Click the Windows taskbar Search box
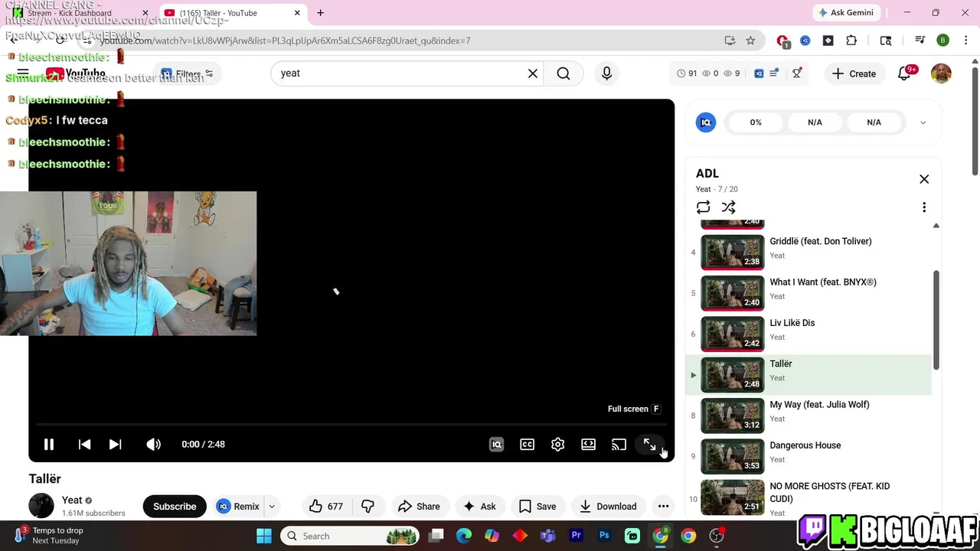980x551 pixels. point(349,536)
